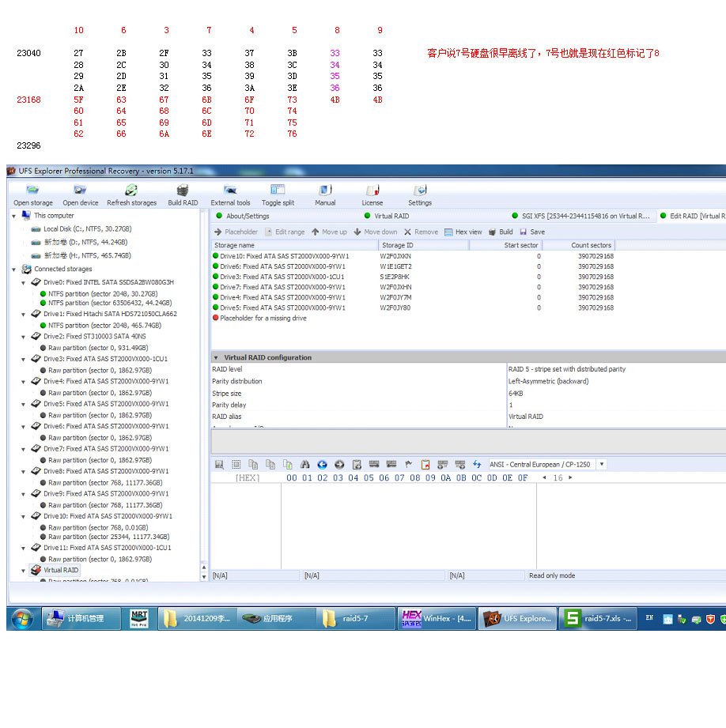Collapse Drive10 tree node

23,516
